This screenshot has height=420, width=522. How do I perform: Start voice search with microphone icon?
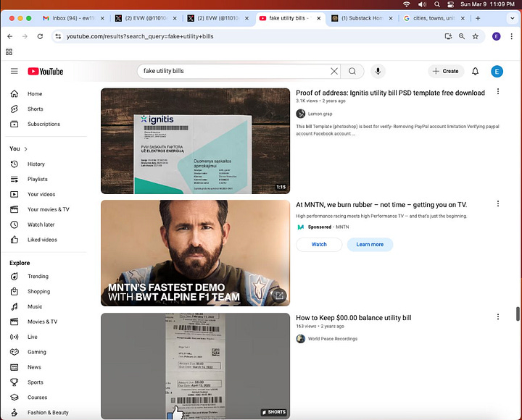[378, 71]
